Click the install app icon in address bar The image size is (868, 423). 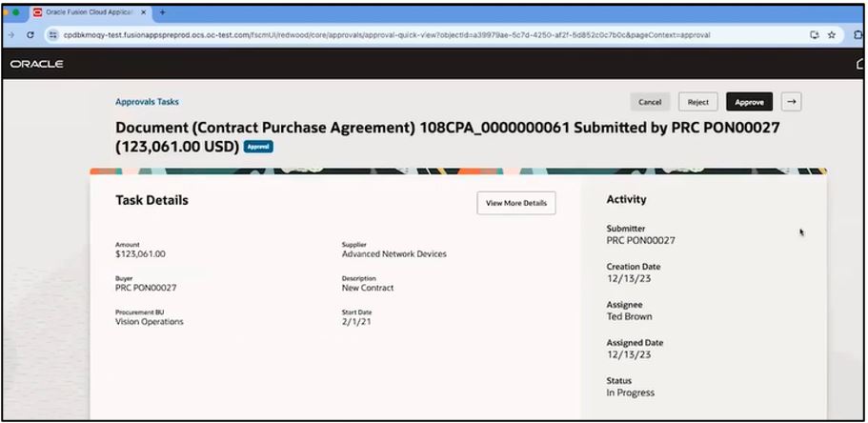click(x=815, y=35)
